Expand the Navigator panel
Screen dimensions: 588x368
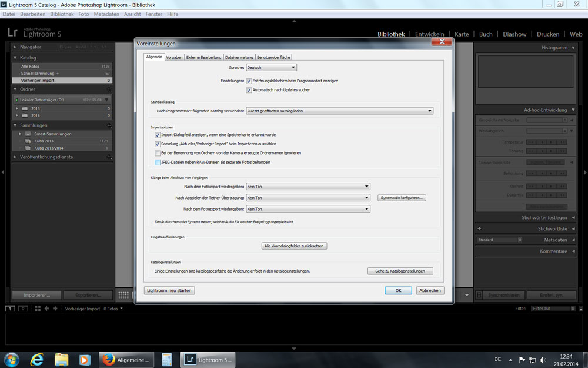pyautogui.click(x=15, y=47)
